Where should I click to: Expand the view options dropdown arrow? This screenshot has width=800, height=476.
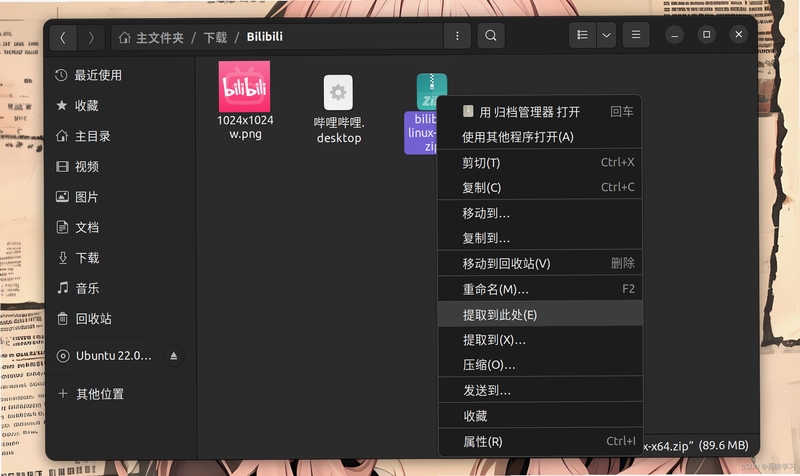pos(606,35)
